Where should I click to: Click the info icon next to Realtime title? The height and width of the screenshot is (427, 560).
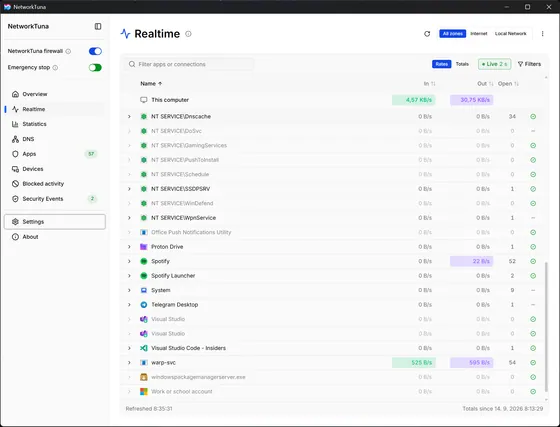coord(188,34)
